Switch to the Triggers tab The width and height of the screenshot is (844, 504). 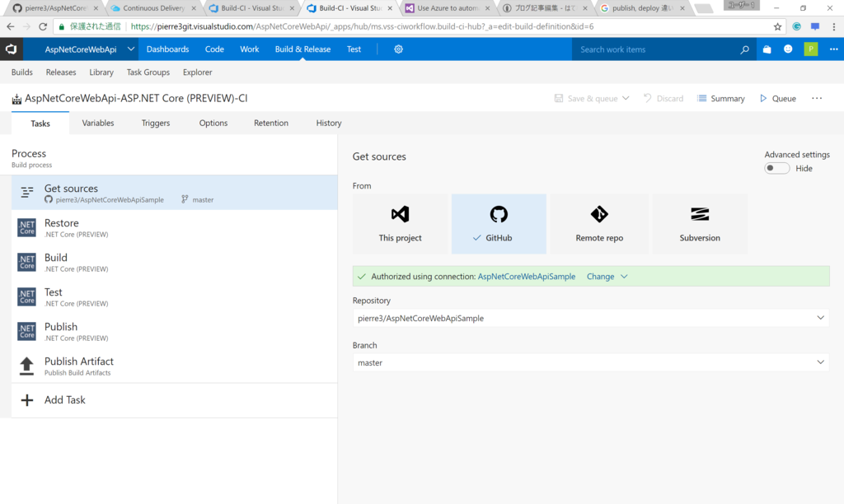(156, 123)
